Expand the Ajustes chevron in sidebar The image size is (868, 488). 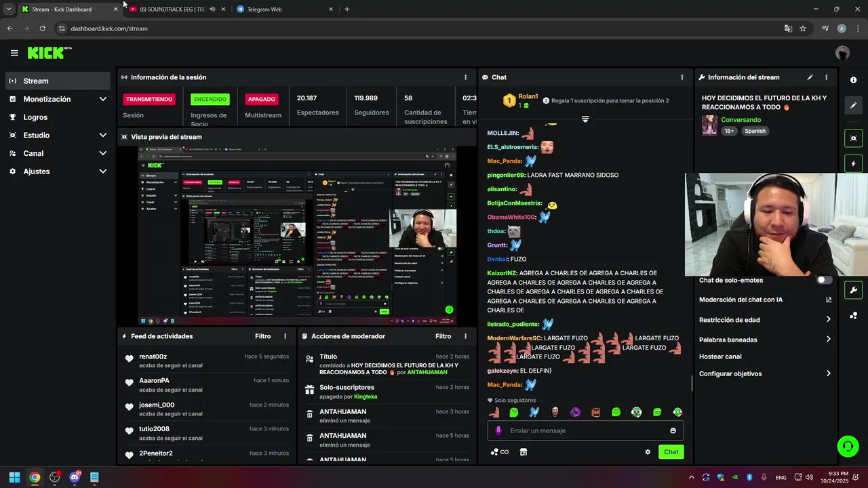click(102, 171)
